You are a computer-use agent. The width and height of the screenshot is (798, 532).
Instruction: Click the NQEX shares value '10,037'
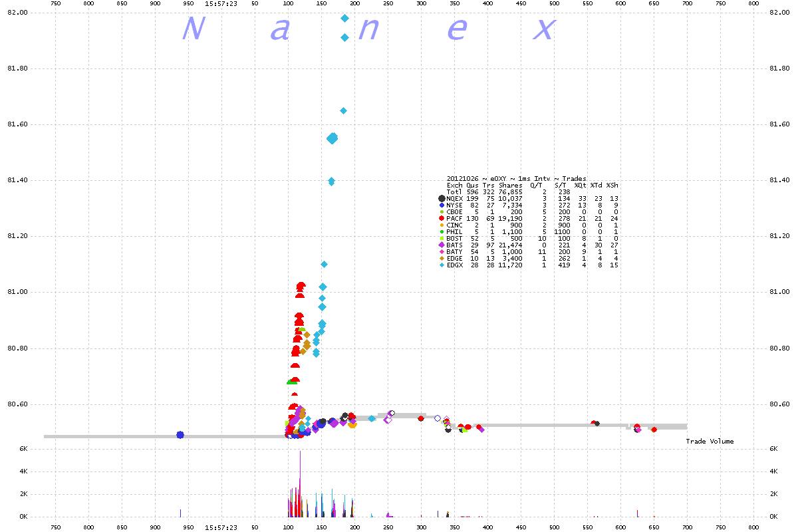pyautogui.click(x=511, y=198)
